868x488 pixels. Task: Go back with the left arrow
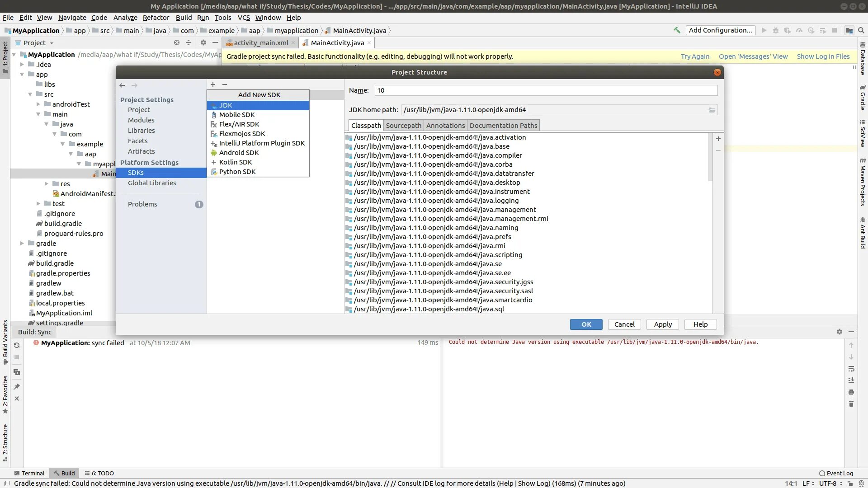tap(122, 85)
